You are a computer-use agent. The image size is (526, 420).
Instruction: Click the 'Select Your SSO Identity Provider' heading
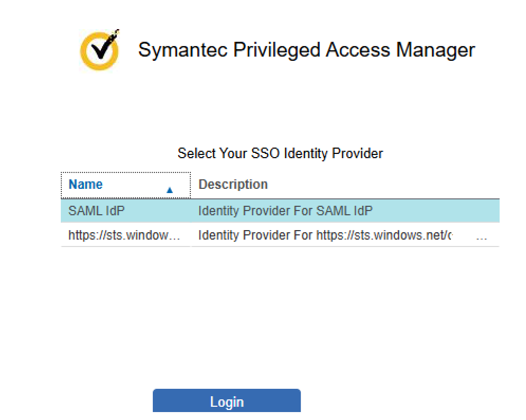click(280, 153)
